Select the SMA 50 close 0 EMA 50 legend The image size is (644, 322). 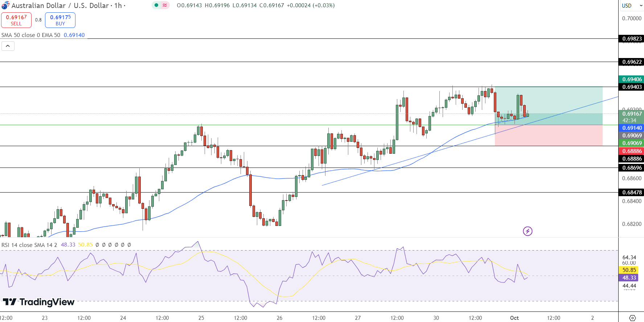(x=31, y=35)
